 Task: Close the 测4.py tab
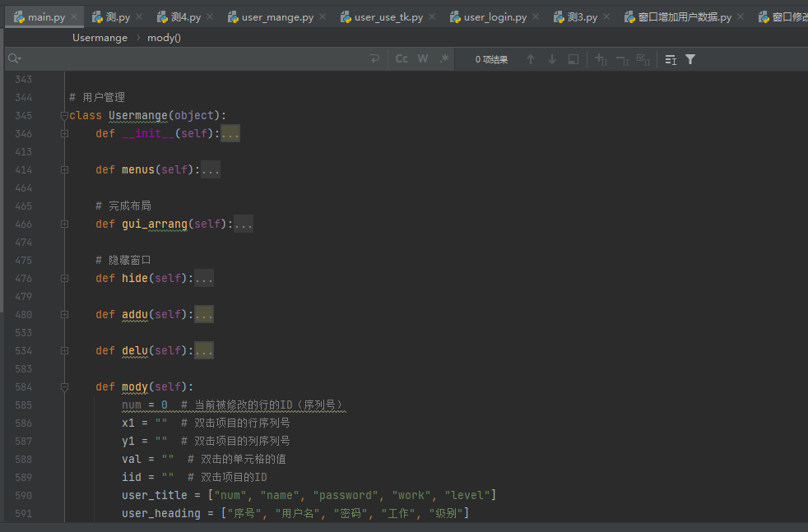(x=210, y=17)
